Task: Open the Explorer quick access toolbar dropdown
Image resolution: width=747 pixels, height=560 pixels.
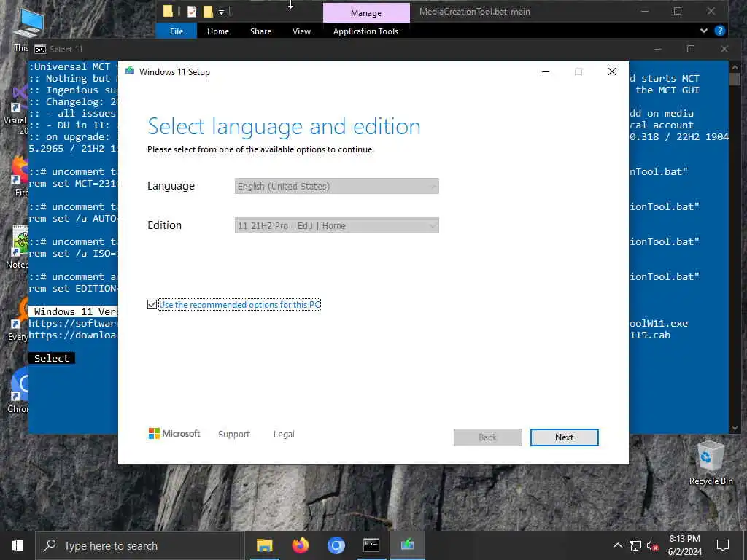Action: 222,12
